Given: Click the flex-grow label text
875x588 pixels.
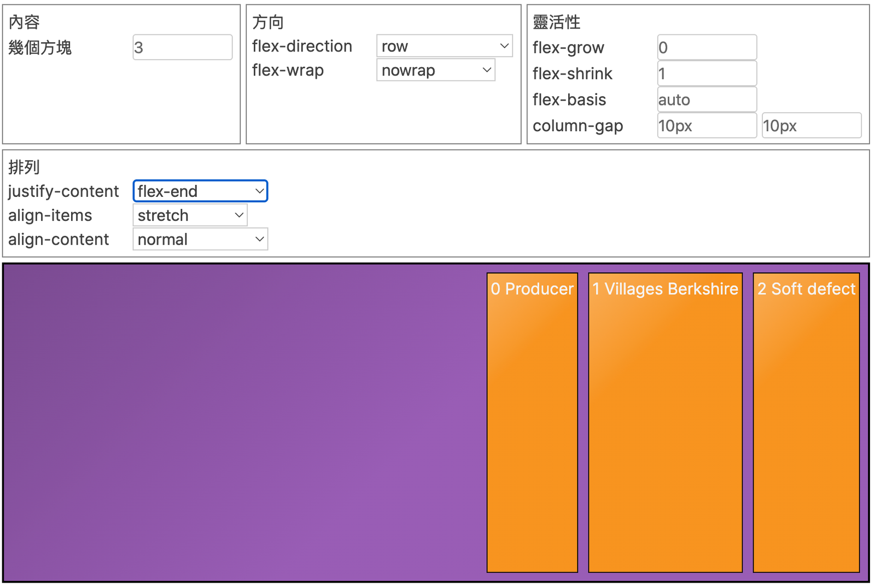Looking at the screenshot, I should [x=568, y=48].
